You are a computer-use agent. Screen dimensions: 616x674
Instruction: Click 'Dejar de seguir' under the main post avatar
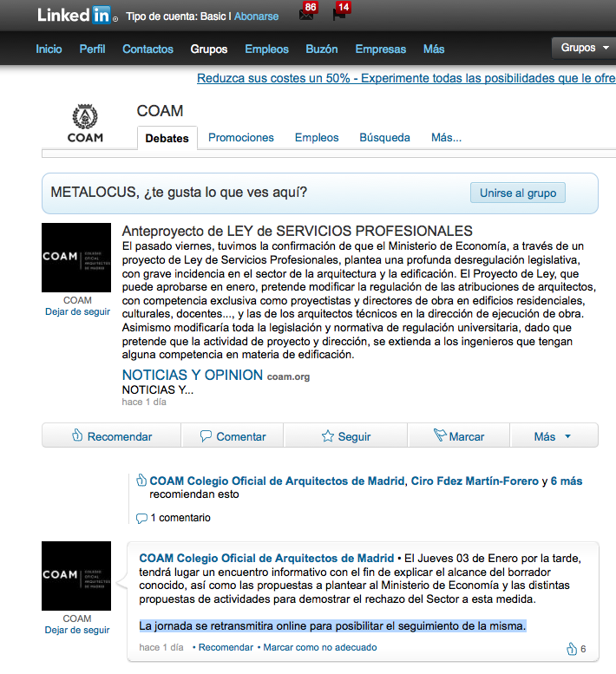point(77,311)
